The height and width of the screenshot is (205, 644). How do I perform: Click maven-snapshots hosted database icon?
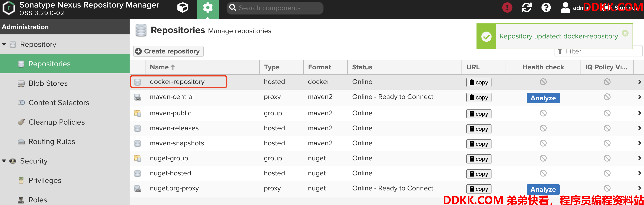click(x=138, y=143)
